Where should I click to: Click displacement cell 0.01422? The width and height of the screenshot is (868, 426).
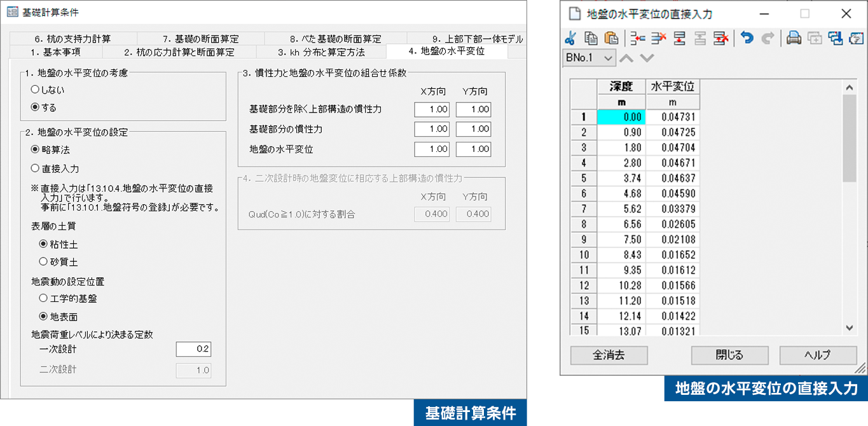(x=673, y=316)
